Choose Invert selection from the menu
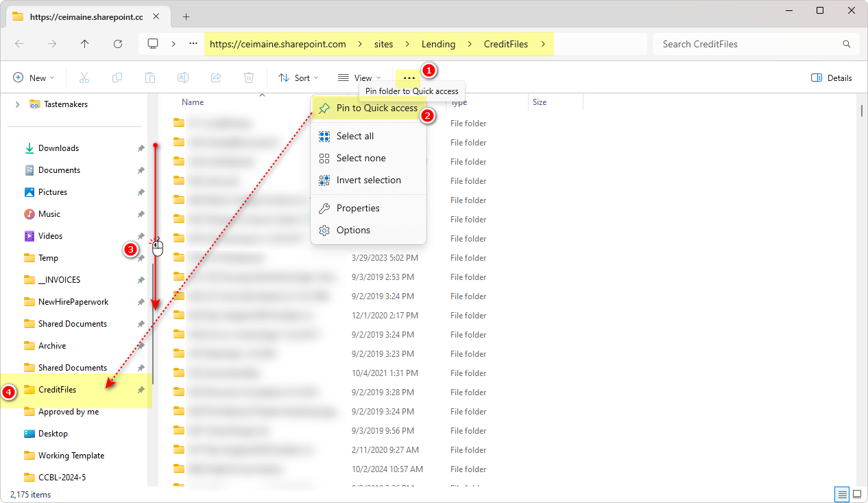 (368, 180)
